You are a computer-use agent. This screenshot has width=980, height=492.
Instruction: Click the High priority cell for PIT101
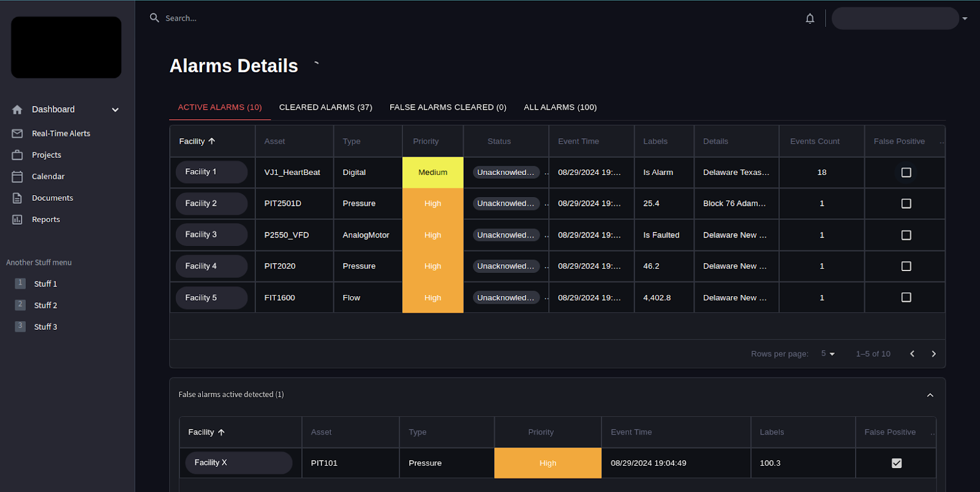[x=548, y=463]
